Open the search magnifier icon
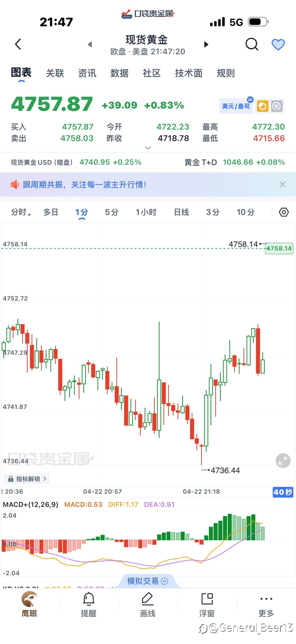This screenshot has width=296, height=644. tap(252, 44)
